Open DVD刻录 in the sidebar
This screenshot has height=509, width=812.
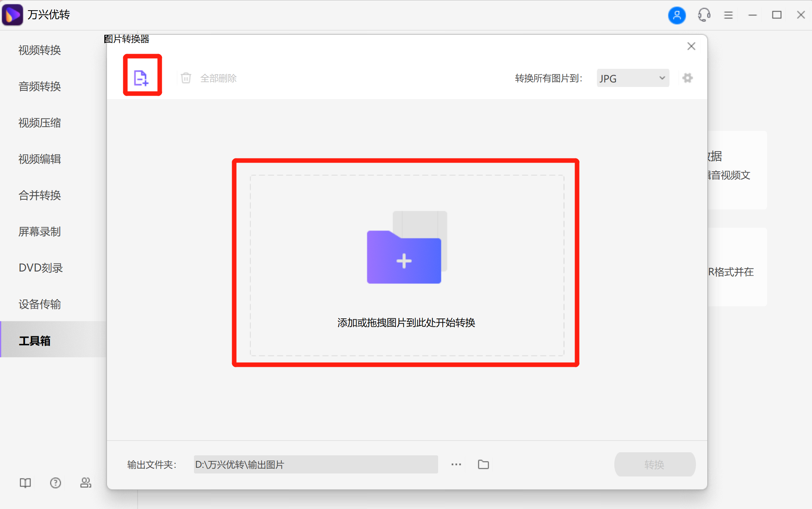tap(40, 268)
